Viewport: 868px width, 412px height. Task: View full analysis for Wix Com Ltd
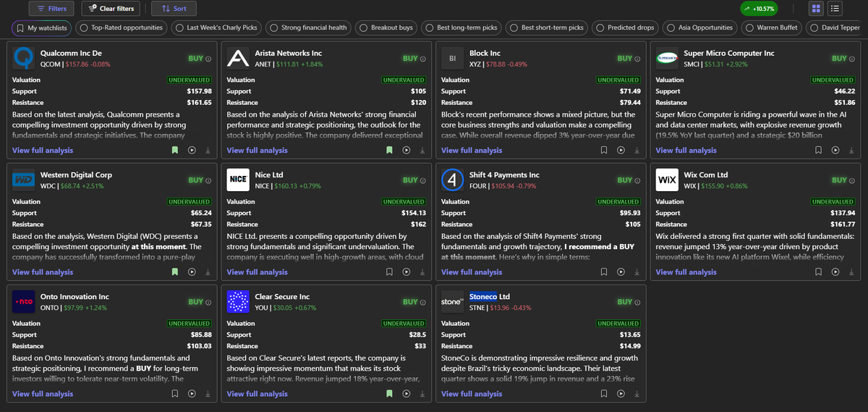tap(686, 272)
